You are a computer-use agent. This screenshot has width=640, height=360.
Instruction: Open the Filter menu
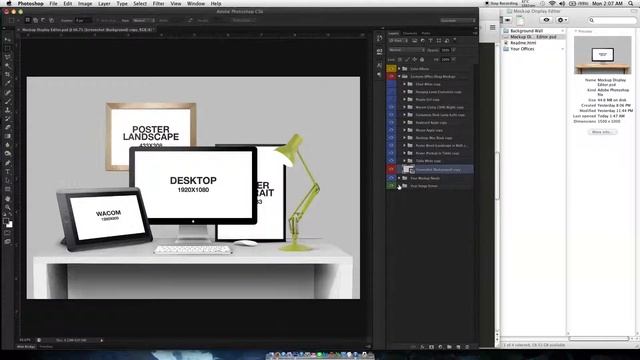tap(158, 3)
